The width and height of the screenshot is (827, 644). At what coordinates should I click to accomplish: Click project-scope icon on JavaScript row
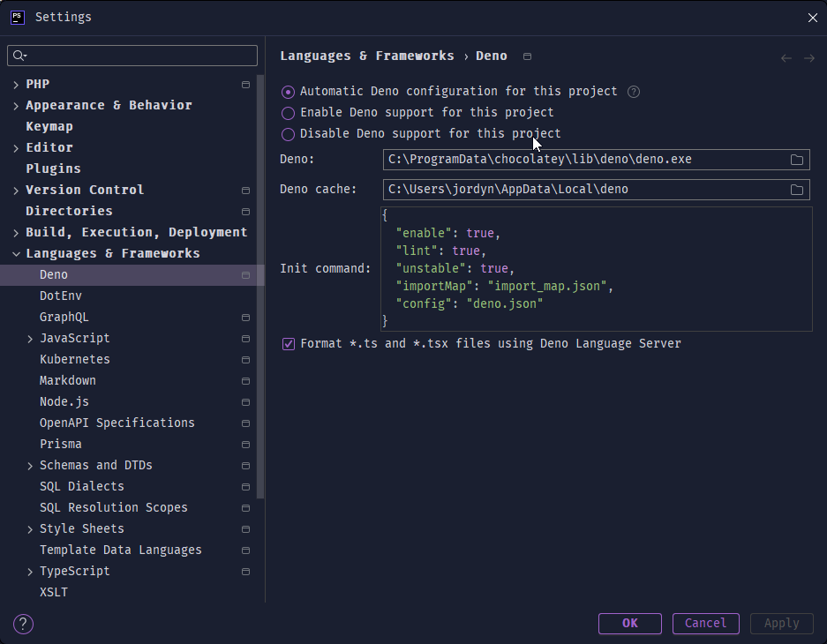[245, 339]
